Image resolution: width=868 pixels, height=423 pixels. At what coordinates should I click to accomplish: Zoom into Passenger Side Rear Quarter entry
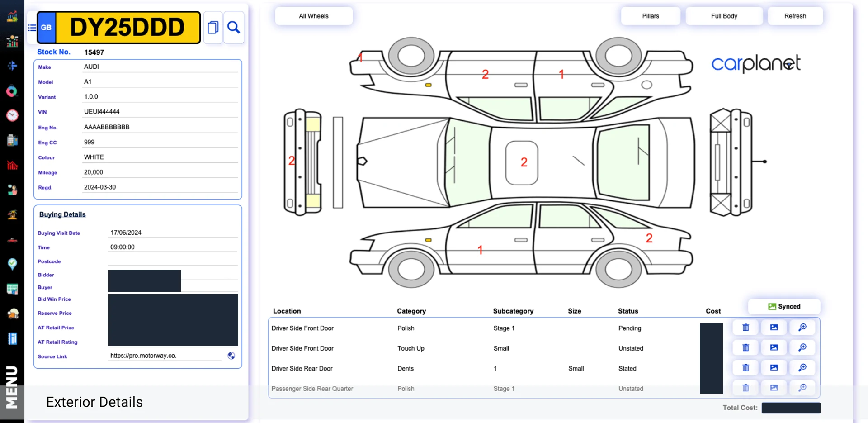pos(802,388)
